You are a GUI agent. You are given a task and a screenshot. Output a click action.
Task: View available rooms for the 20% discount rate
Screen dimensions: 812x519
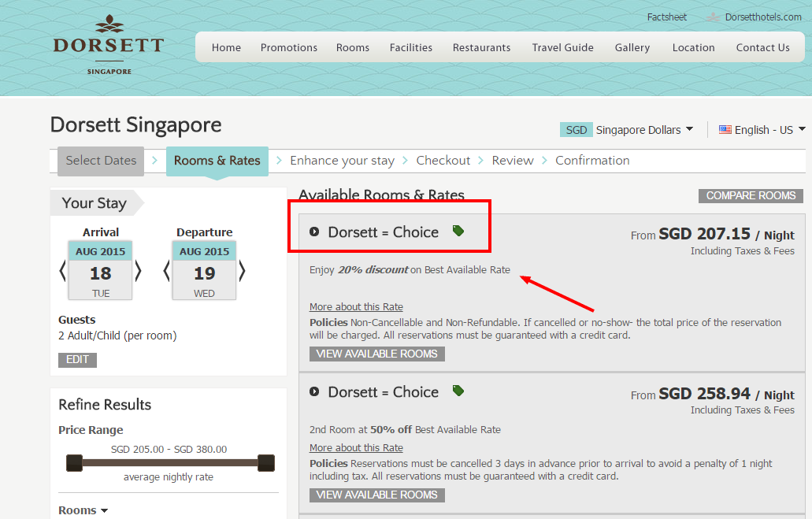pyautogui.click(x=377, y=354)
